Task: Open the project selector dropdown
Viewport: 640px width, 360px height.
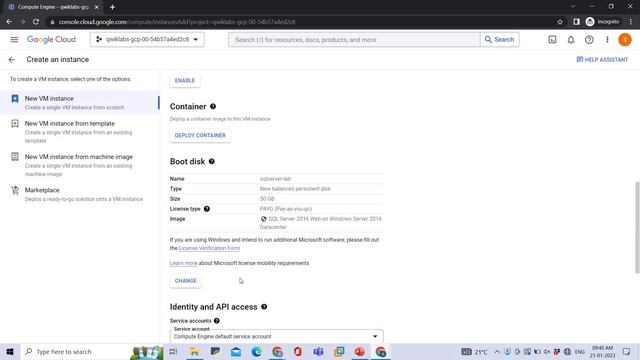Action: [x=147, y=40]
